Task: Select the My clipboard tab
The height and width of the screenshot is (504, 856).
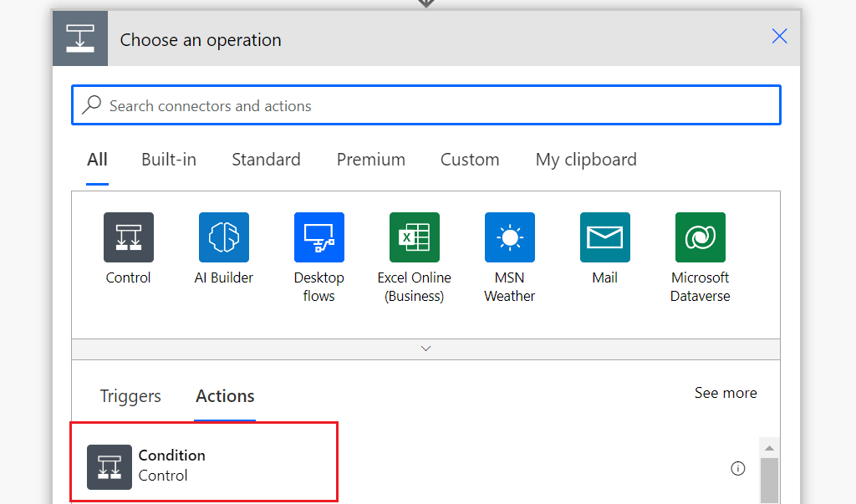Action: point(585,160)
